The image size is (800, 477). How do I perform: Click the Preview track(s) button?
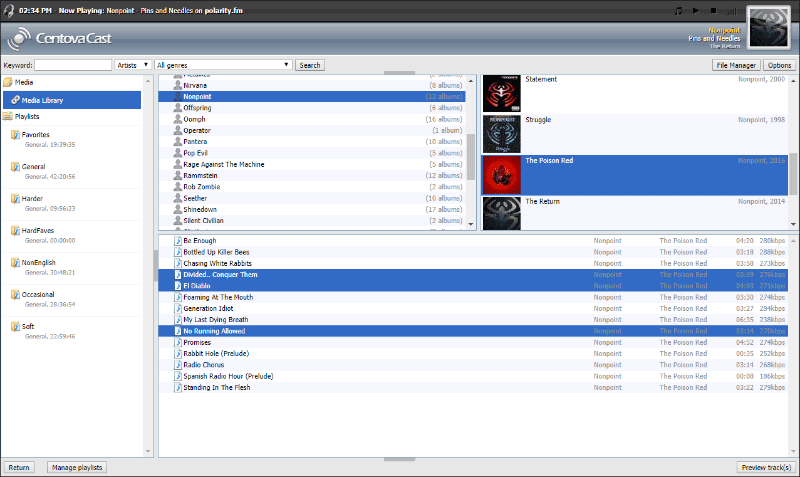click(766, 467)
